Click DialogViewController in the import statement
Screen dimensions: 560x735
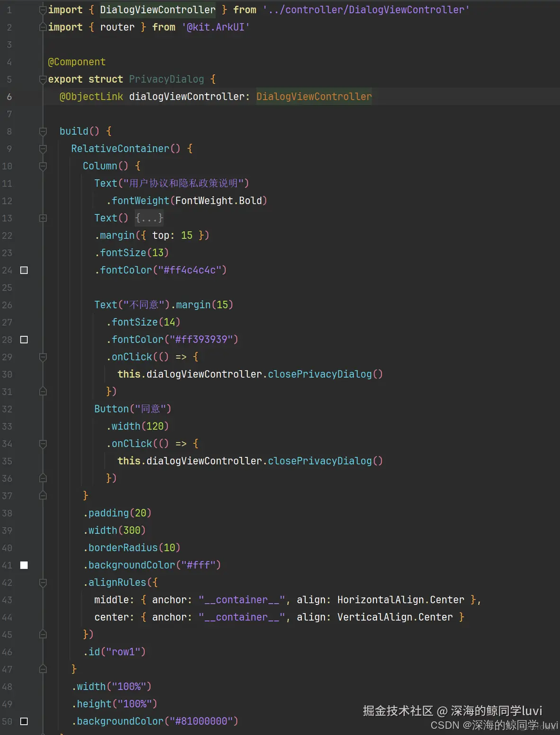click(158, 10)
